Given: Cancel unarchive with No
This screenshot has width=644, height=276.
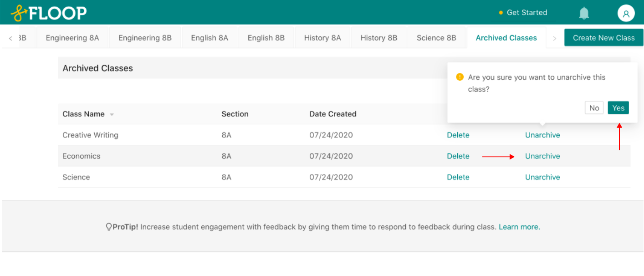Looking at the screenshot, I should click(x=594, y=108).
